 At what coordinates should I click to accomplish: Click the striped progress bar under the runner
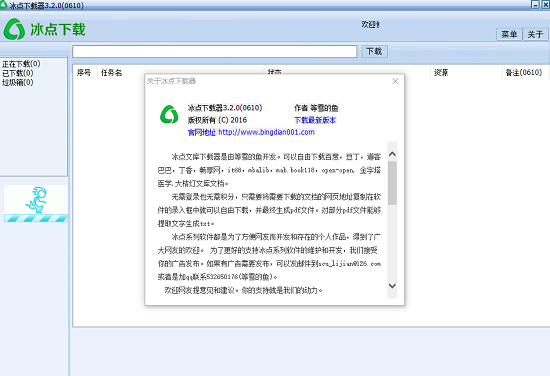pyautogui.click(x=36, y=219)
